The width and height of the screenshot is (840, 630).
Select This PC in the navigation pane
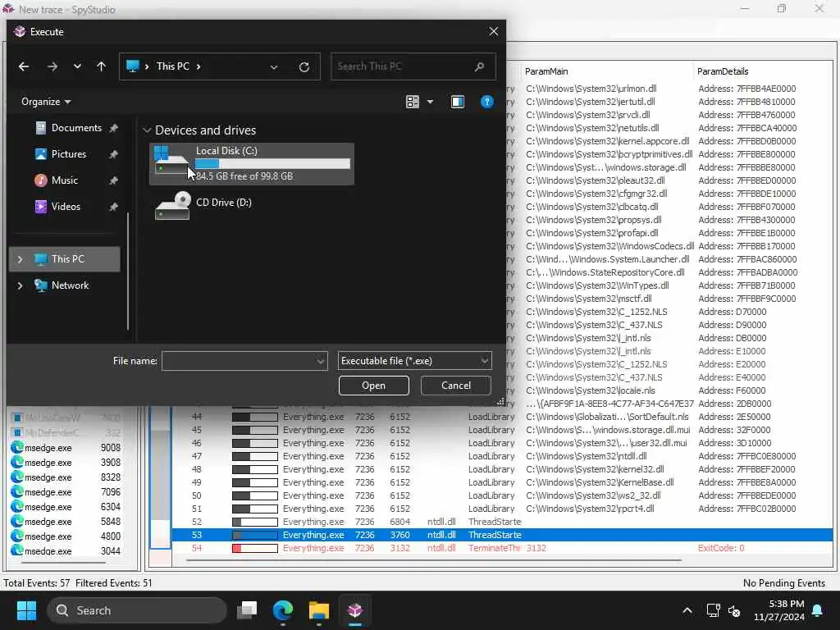coord(65,259)
